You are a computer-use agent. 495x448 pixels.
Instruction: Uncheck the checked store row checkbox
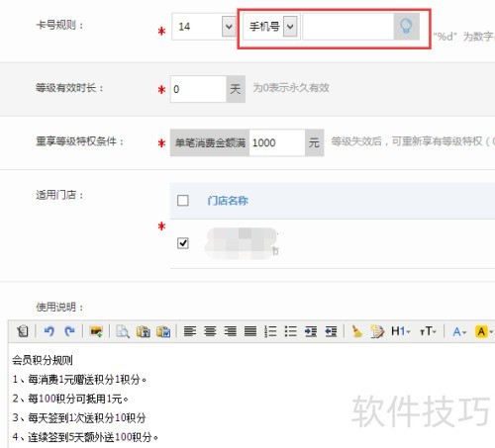coord(183,243)
